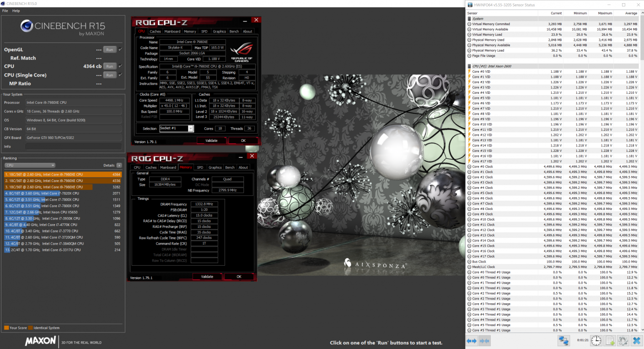Toggle the CPU test checkbox
Viewport: 644px width, 349px height.
(x=120, y=66)
